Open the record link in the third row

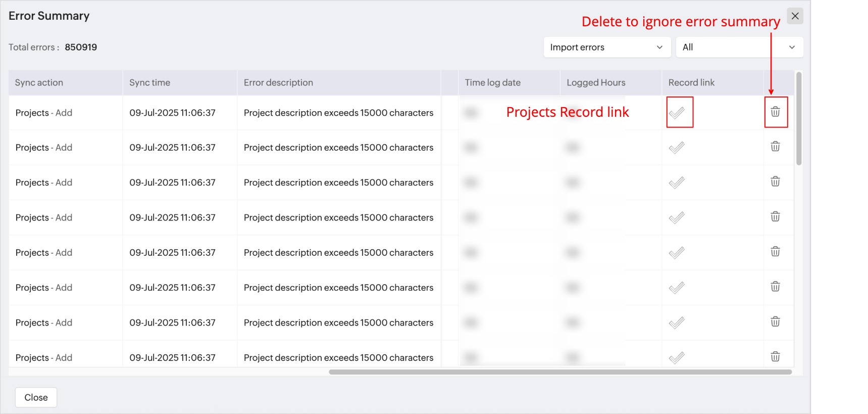677,182
